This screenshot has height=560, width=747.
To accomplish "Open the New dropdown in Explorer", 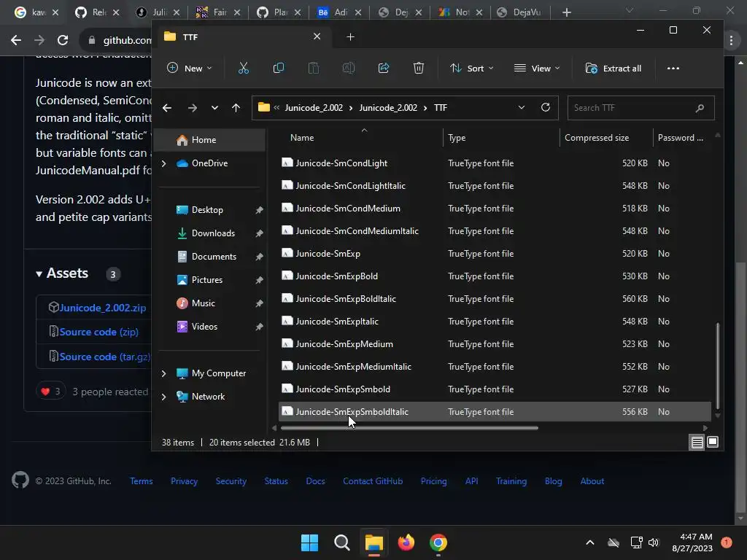I will [189, 68].
